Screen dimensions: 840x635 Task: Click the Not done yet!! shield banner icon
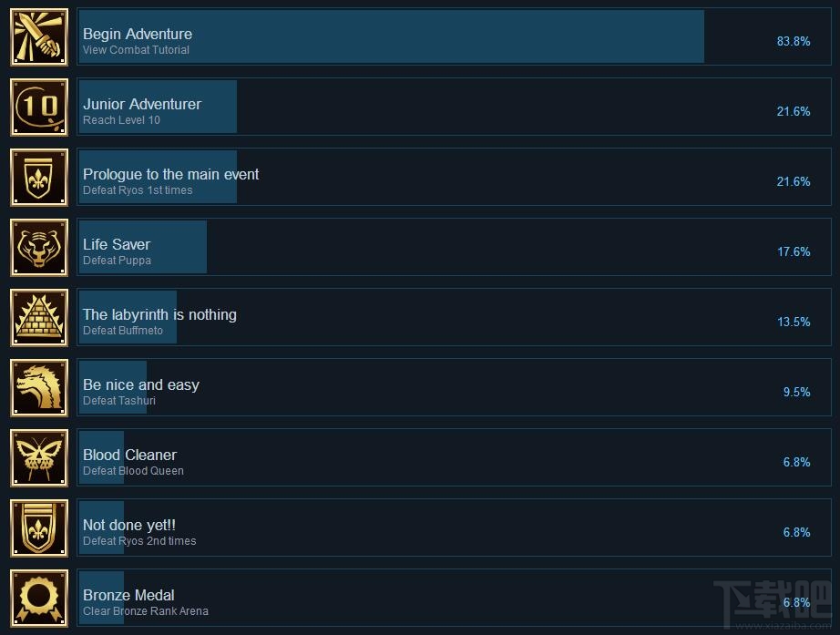point(39,528)
